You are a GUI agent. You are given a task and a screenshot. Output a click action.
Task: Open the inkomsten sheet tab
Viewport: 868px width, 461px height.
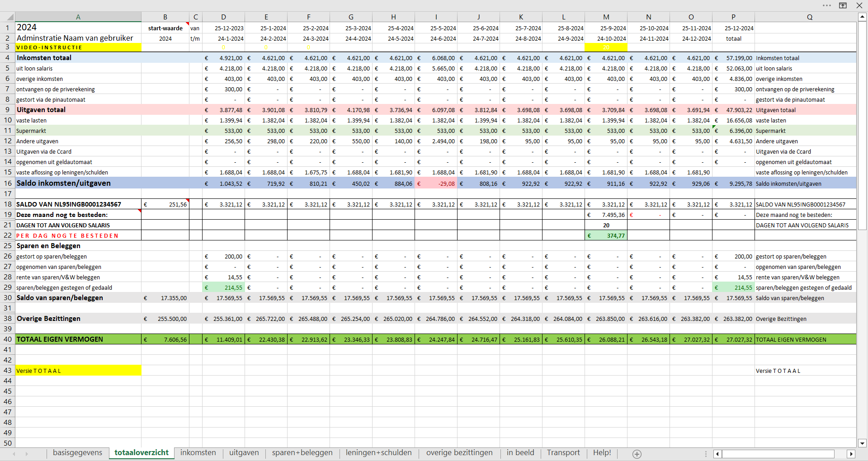(x=198, y=453)
